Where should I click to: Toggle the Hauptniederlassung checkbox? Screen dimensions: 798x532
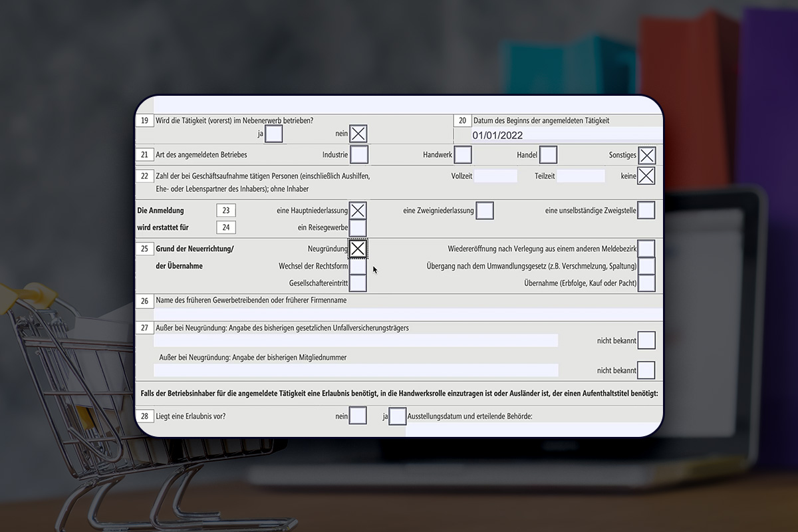(358, 210)
